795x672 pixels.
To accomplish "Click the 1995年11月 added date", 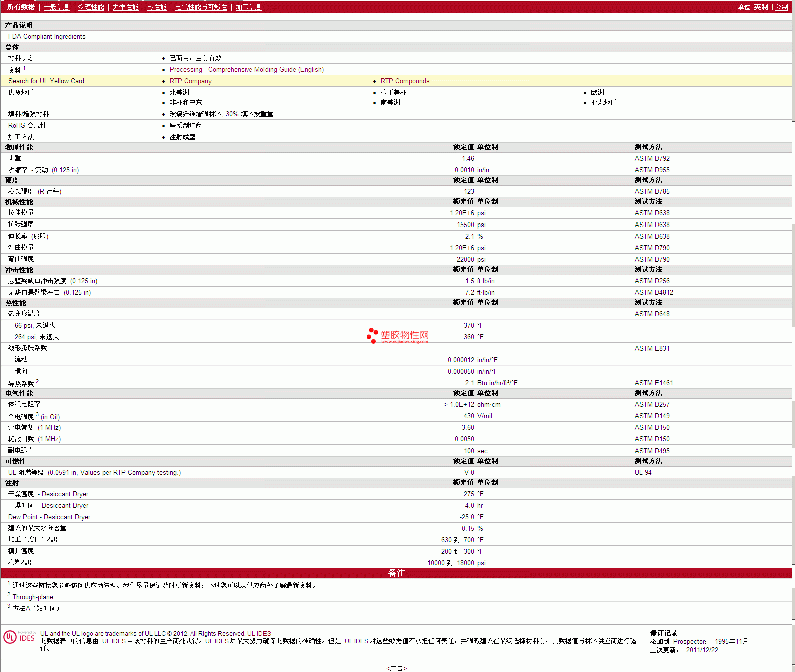I will [731, 641].
